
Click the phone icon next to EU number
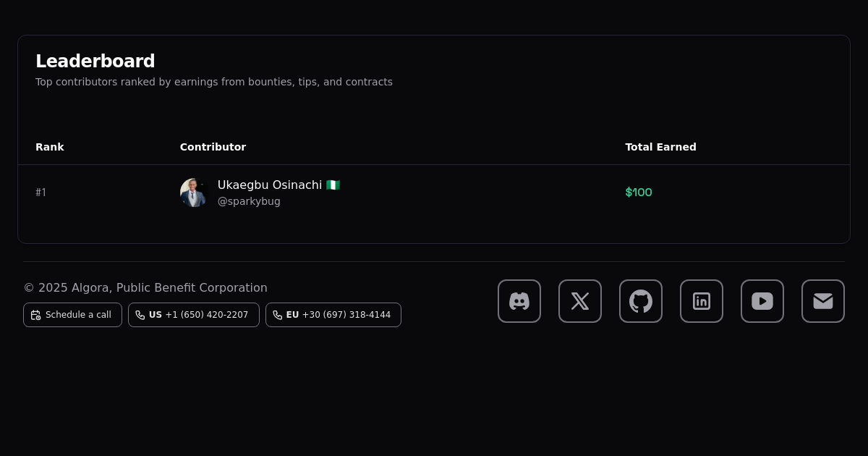278,315
